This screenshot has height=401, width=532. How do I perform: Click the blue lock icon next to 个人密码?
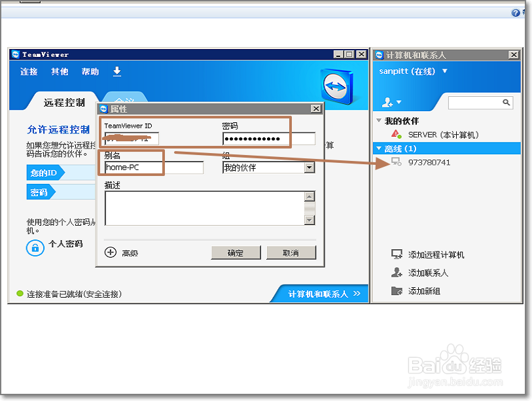[34, 247]
